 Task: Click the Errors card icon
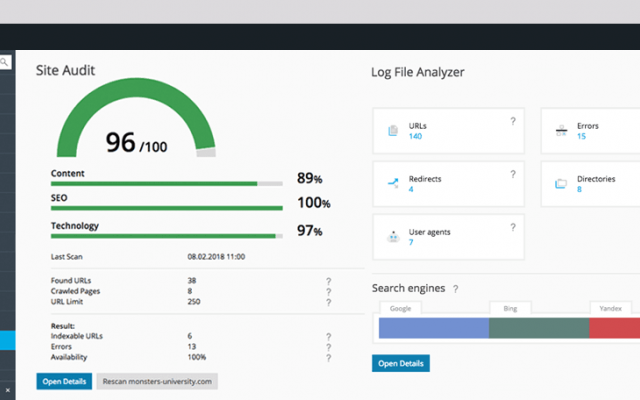point(561,131)
